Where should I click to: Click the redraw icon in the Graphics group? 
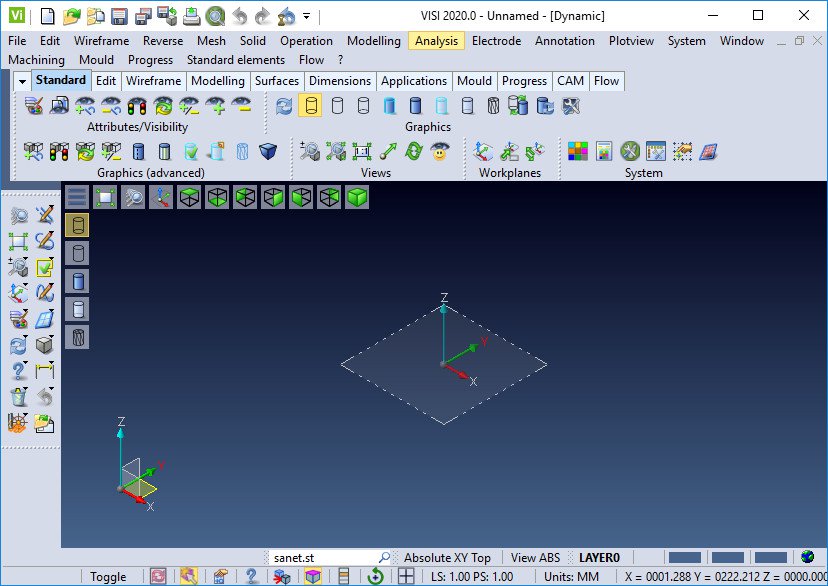point(284,106)
